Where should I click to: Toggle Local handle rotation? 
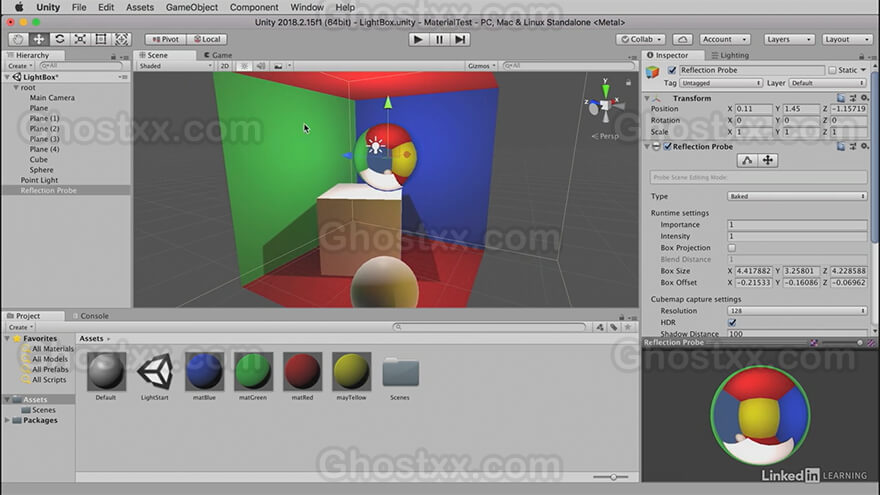click(207, 39)
